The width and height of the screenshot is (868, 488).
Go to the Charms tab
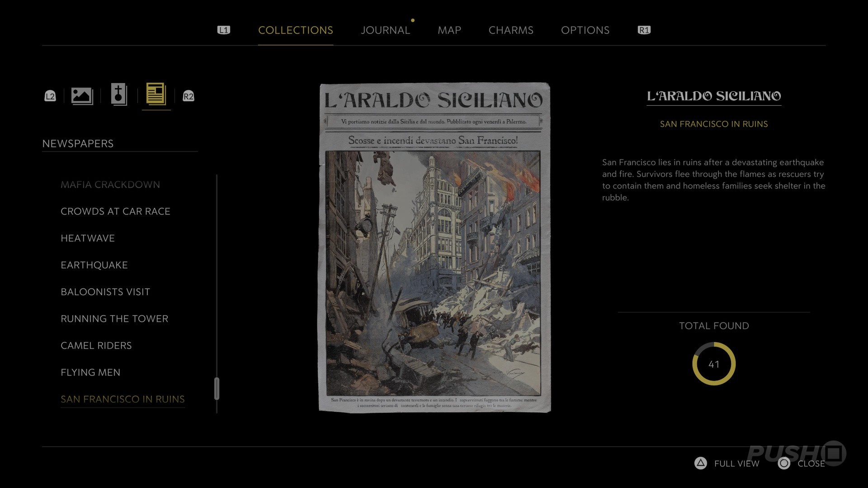[511, 30]
